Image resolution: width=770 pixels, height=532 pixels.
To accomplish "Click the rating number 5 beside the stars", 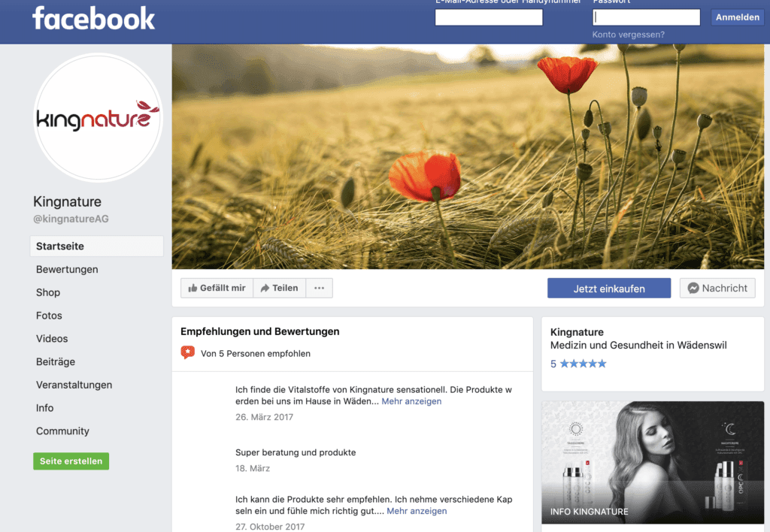I will click(x=553, y=364).
